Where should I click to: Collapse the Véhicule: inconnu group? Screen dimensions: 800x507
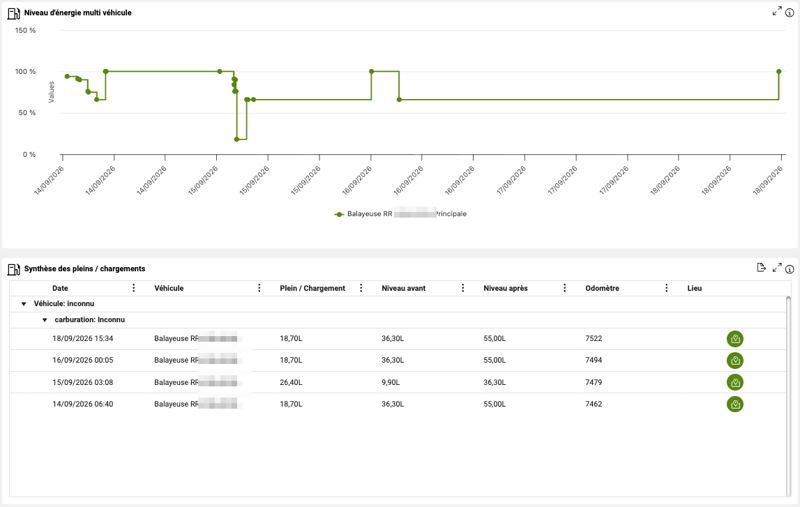(x=23, y=304)
